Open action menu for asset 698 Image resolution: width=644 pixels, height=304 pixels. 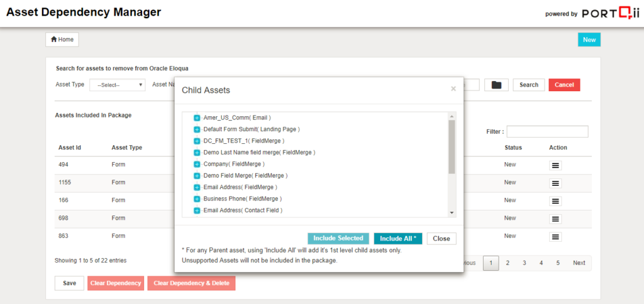point(555,219)
